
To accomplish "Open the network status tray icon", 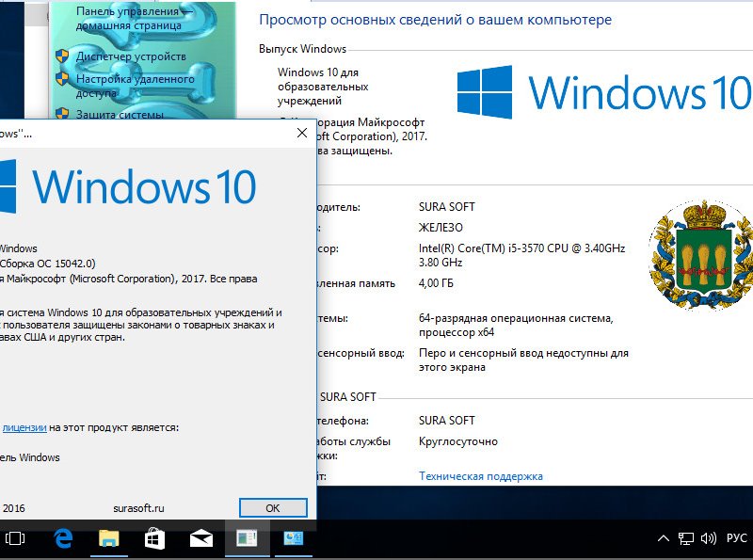I will [x=686, y=539].
